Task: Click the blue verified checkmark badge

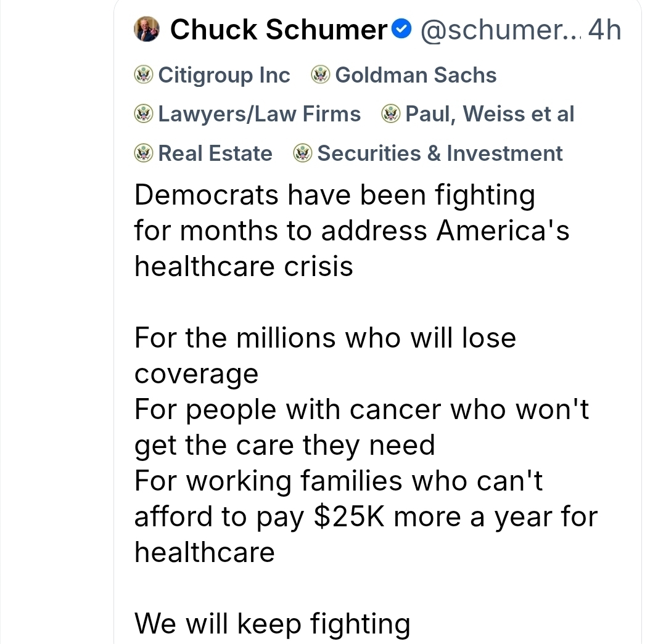Action: (402, 29)
